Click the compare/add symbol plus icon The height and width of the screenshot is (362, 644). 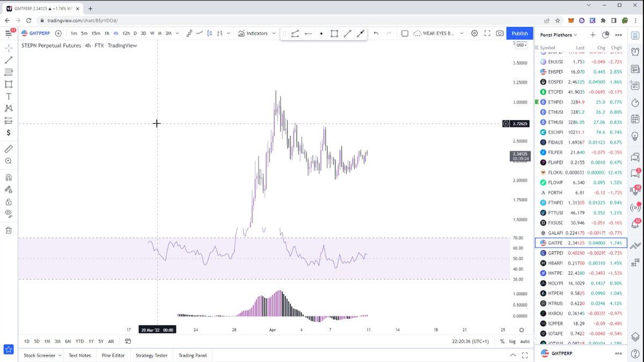[58, 33]
